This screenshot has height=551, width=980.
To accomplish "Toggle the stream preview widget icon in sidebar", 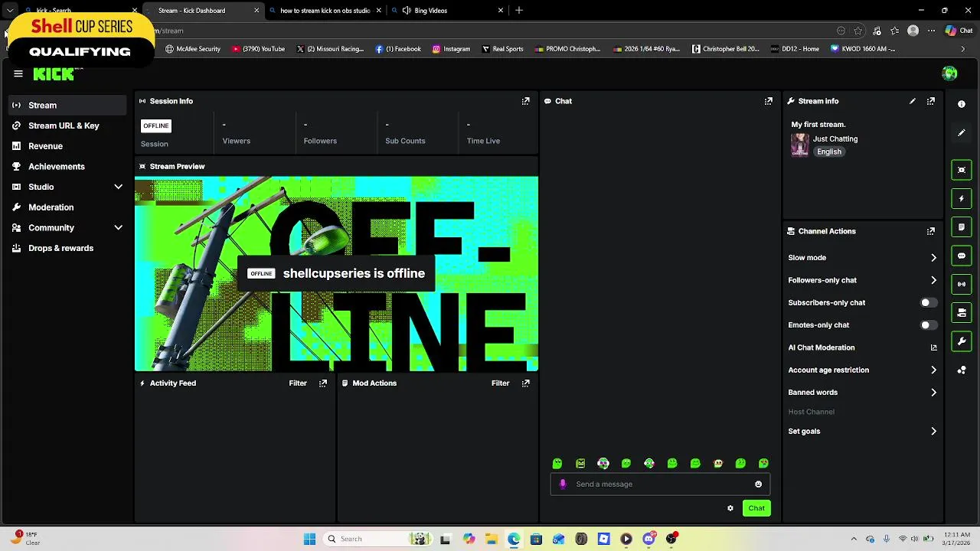I will click(962, 170).
